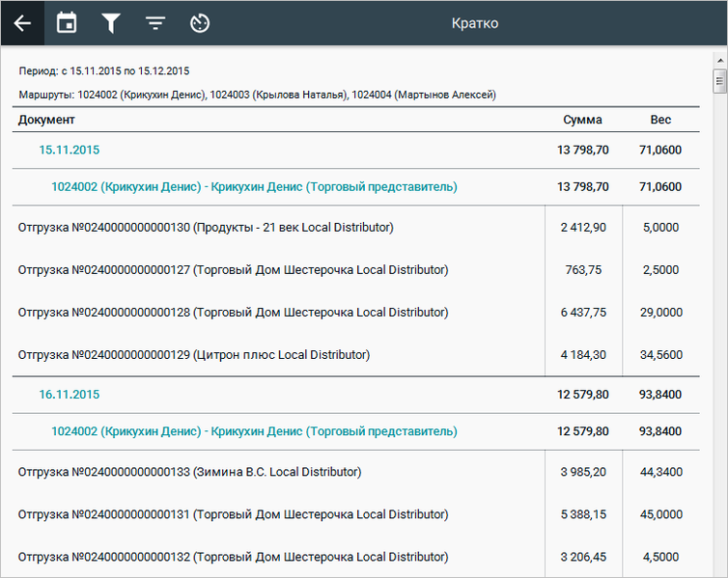Select shipment №0240000000000129 Цитрон плюс
Screen dimensions: 728x578
[x=194, y=355]
